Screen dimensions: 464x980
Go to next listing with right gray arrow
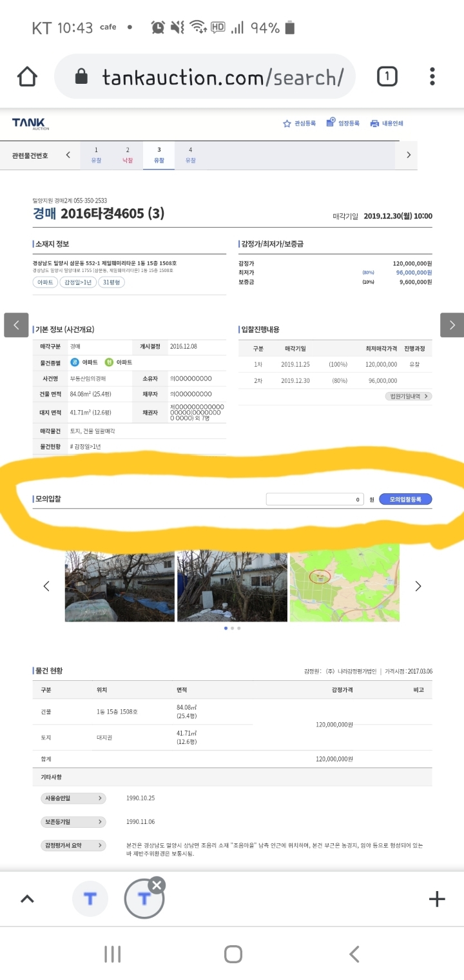(452, 325)
